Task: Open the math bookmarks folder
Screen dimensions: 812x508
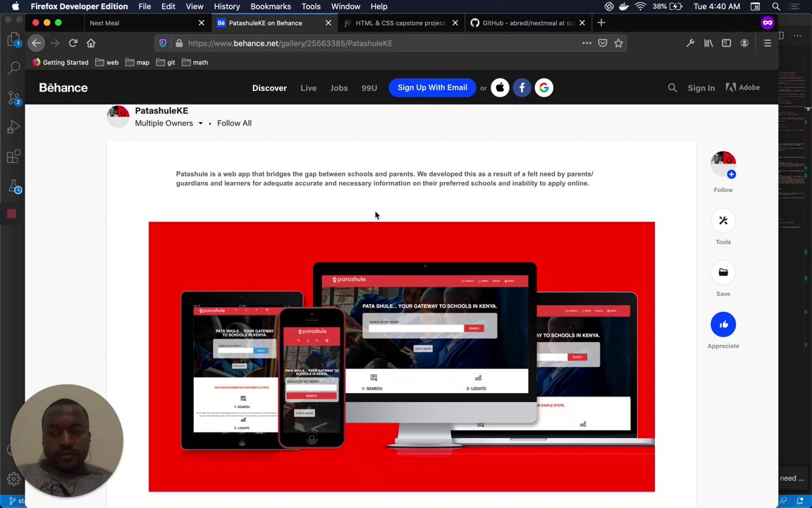Action: click(195, 62)
